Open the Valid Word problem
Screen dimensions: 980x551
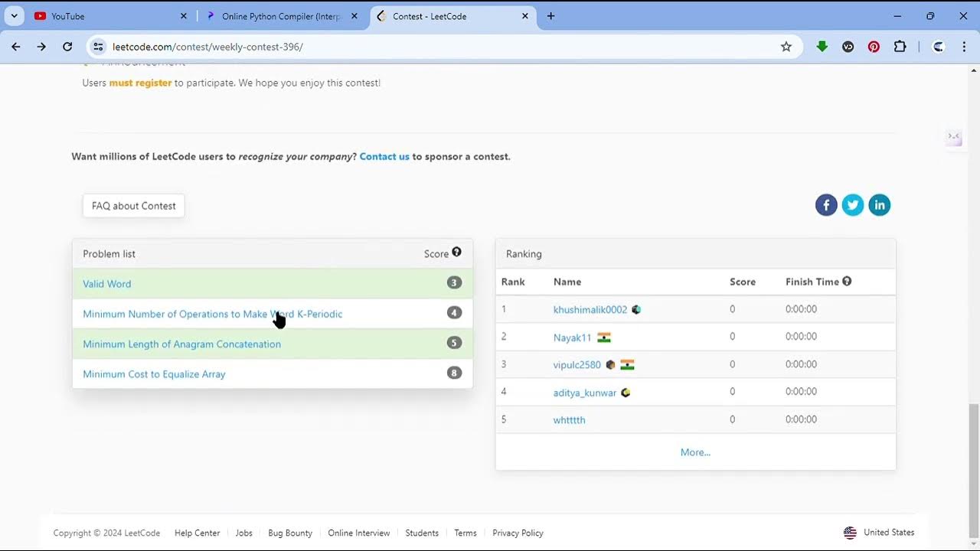point(107,284)
